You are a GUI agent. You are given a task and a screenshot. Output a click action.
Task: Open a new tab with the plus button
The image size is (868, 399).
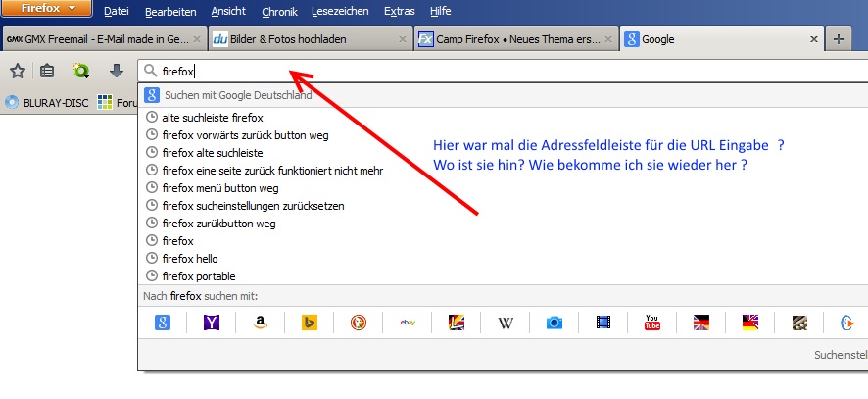tap(838, 39)
